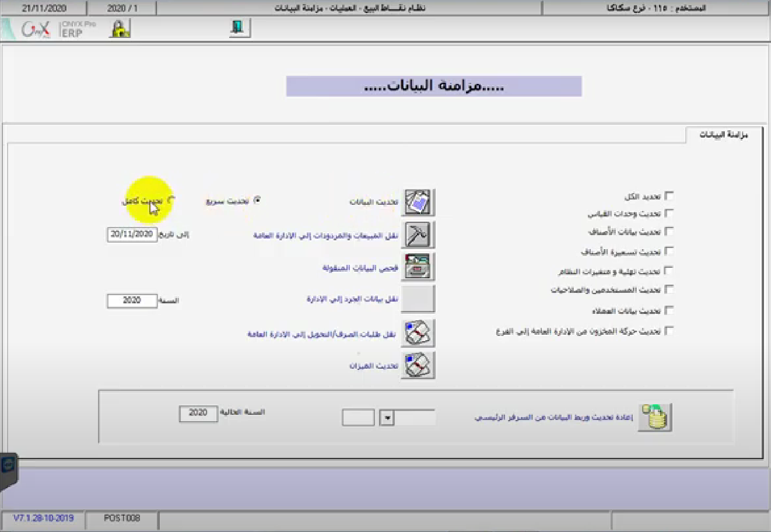
Task: Enable the تحديث المستخدمين والصلاحيات checkbox
Action: tap(669, 289)
